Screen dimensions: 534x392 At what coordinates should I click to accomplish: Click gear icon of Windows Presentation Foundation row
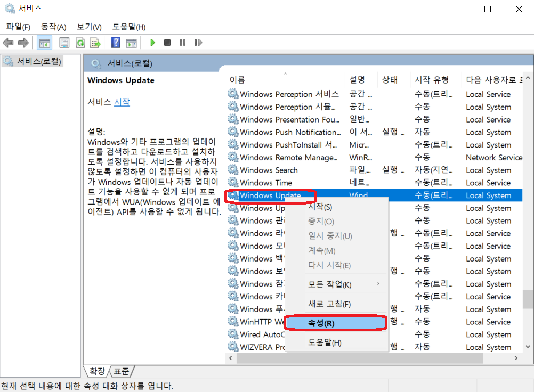(x=233, y=119)
